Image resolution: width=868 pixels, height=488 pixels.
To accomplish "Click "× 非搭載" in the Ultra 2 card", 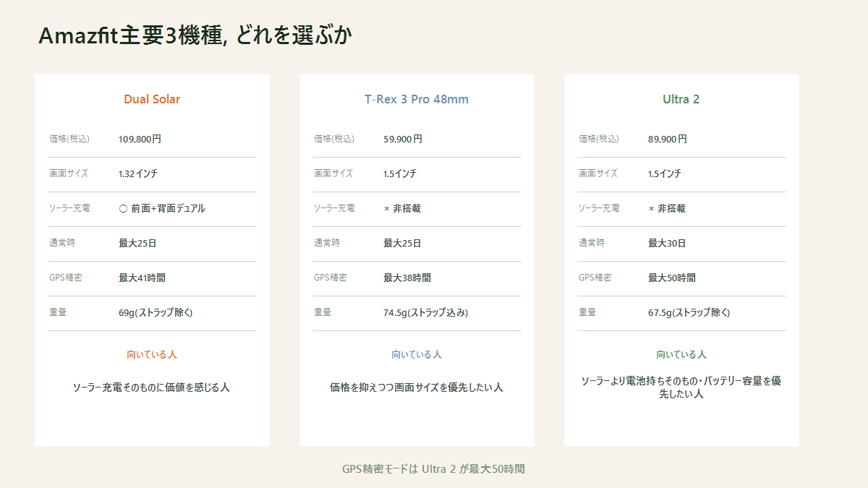I will pos(667,208).
